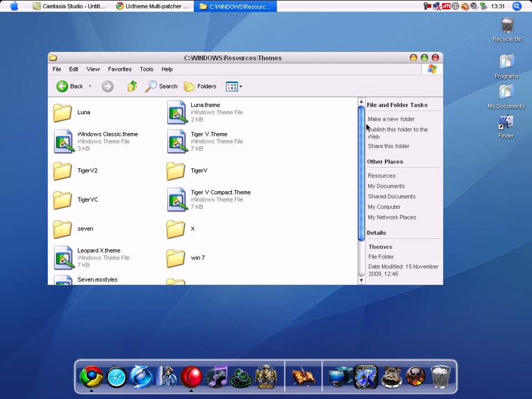Select the Leopard X.theme file icon
Image resolution: width=532 pixels, height=399 pixels.
63,258
